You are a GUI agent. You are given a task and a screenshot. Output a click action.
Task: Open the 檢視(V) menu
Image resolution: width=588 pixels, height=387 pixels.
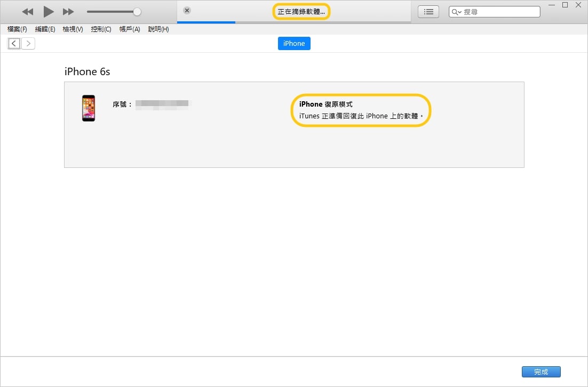coord(73,29)
